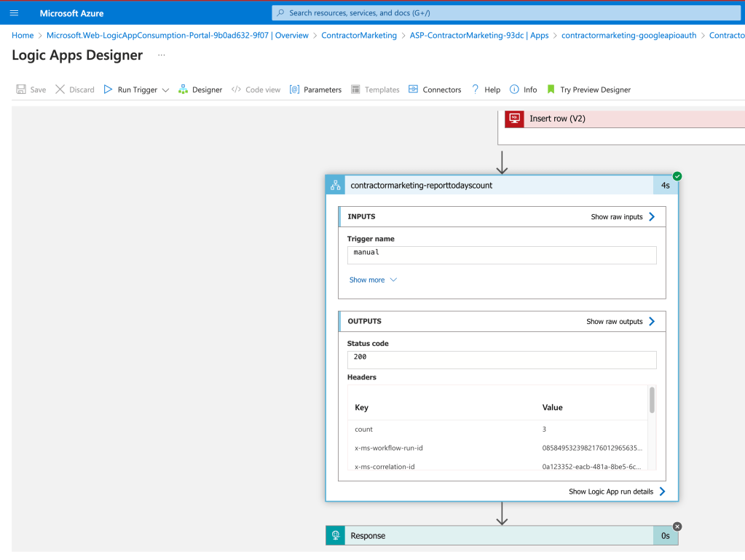Click the green Try Preview Designer flag icon

[551, 90]
